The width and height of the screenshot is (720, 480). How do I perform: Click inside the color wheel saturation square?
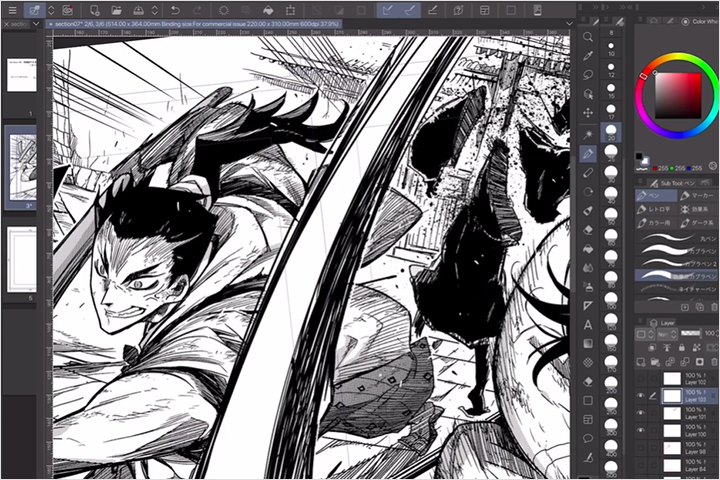pos(678,96)
